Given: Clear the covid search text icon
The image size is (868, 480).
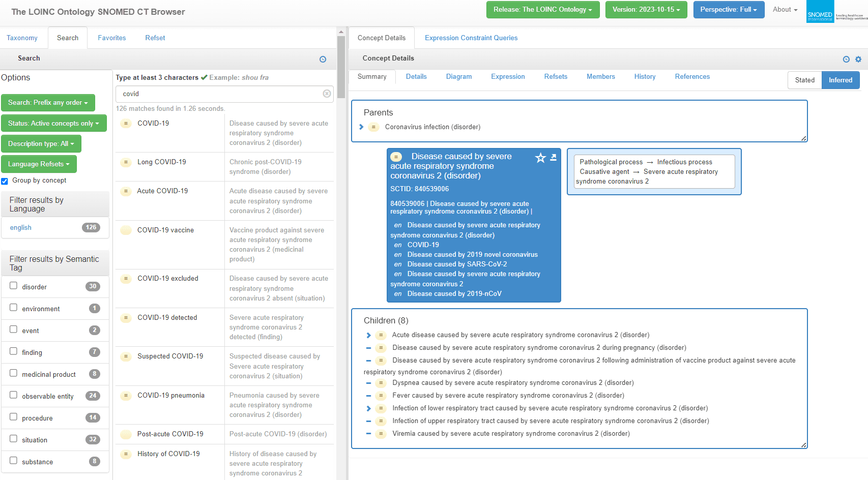Looking at the screenshot, I should (x=327, y=94).
